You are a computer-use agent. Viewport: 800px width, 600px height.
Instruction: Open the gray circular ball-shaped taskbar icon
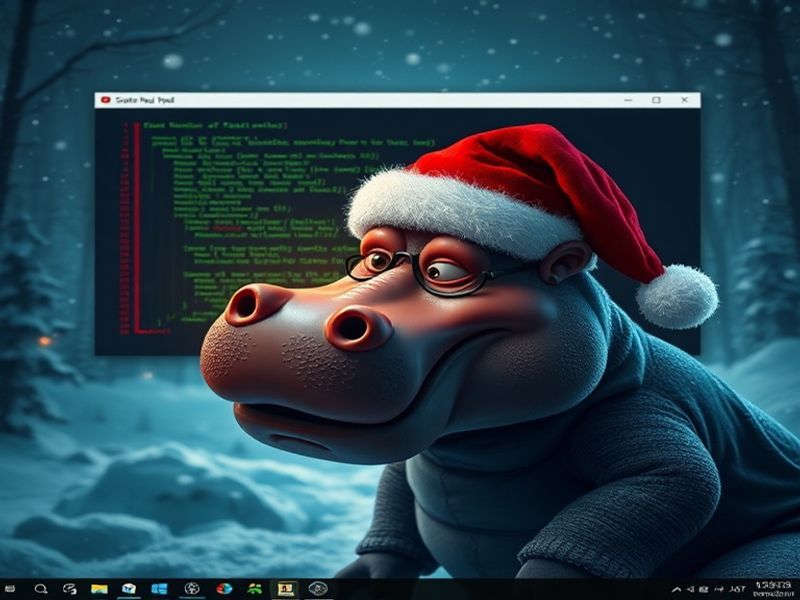tap(192, 589)
